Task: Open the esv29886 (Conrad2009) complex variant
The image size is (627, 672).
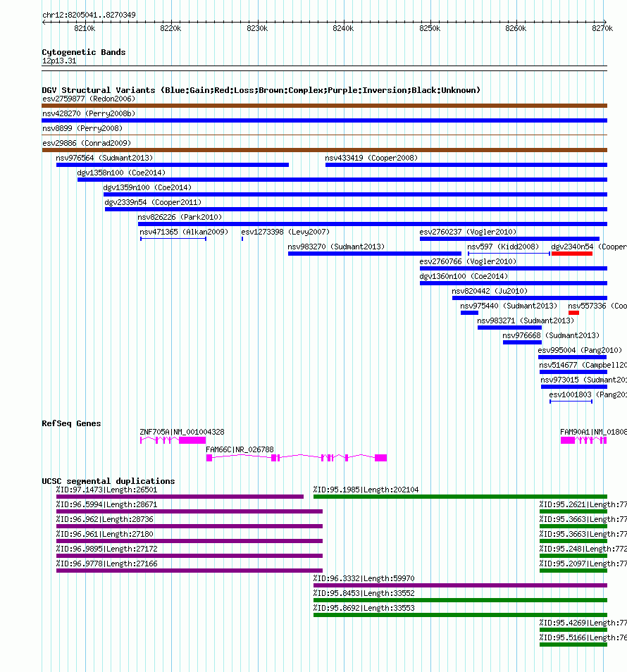Action: coord(325,150)
